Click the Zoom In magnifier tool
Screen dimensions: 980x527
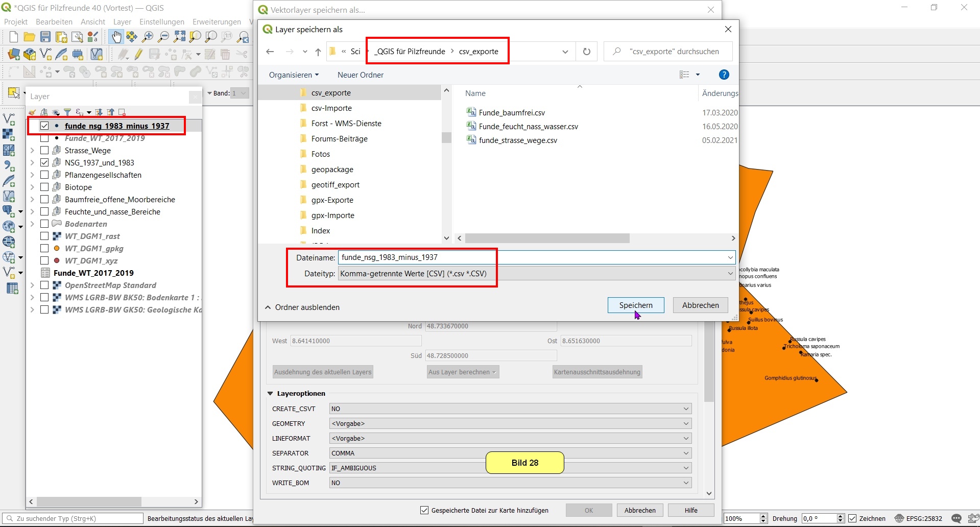(x=148, y=37)
